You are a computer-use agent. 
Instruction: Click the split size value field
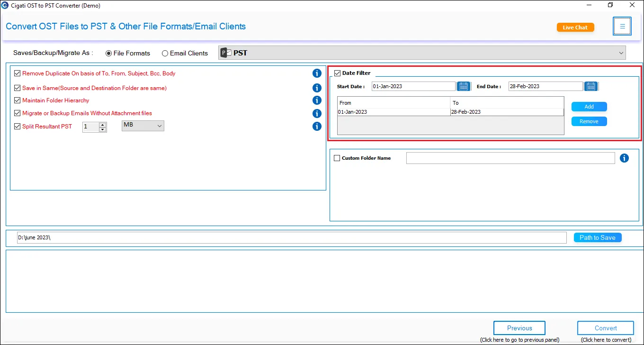(x=90, y=127)
